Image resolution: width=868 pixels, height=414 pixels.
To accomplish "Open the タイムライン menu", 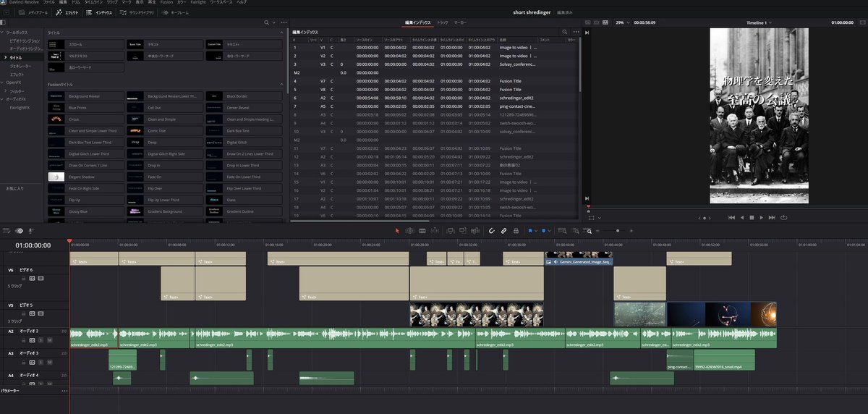I will tap(93, 2).
